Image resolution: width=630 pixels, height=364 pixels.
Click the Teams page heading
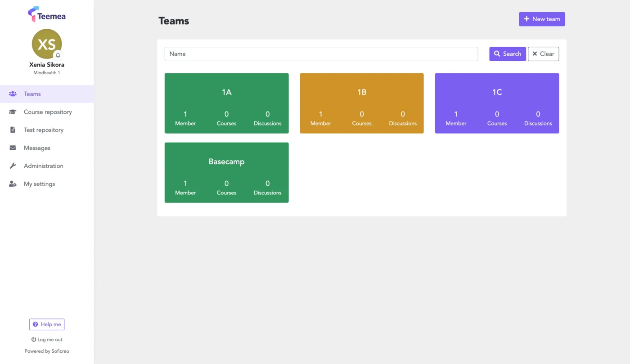pyautogui.click(x=174, y=21)
